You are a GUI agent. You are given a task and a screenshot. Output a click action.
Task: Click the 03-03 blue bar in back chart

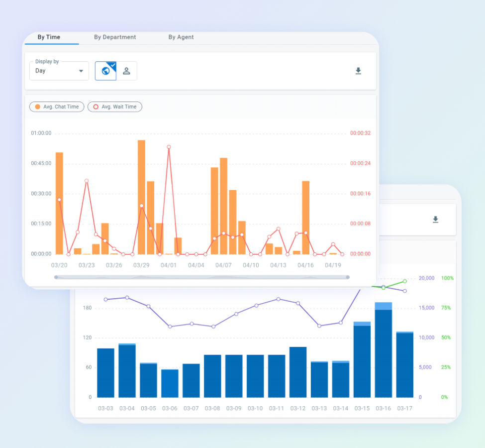pyautogui.click(x=106, y=373)
